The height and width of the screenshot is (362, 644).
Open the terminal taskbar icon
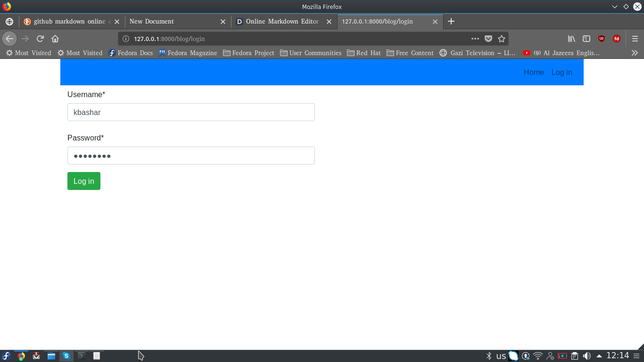[x=82, y=356]
